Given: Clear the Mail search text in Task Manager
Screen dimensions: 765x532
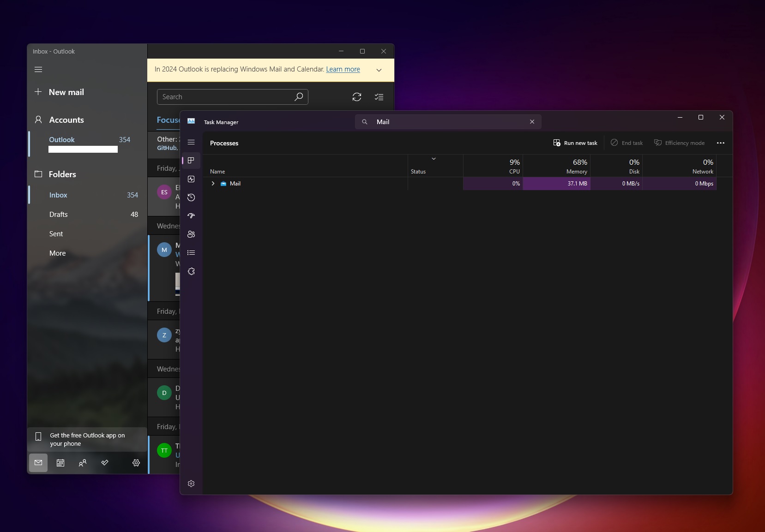Looking at the screenshot, I should click(532, 122).
